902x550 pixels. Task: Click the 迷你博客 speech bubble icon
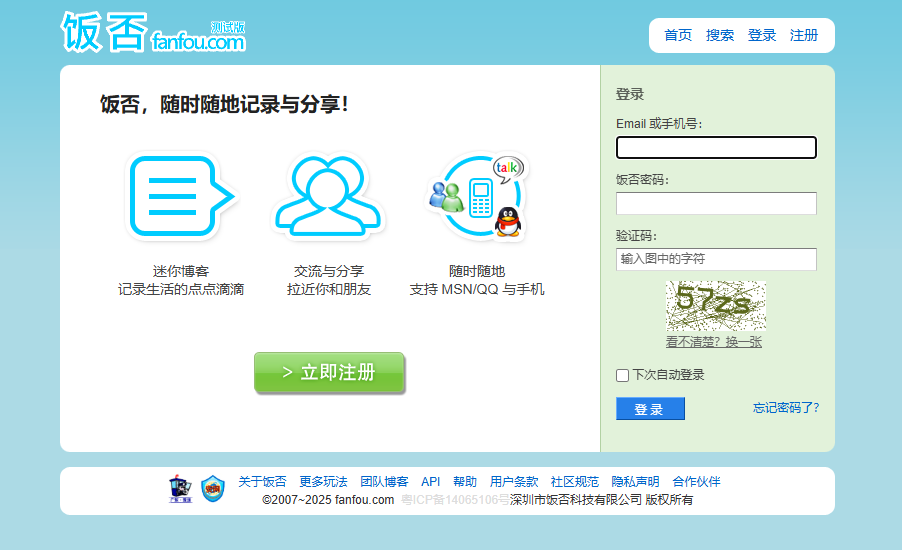(x=181, y=197)
